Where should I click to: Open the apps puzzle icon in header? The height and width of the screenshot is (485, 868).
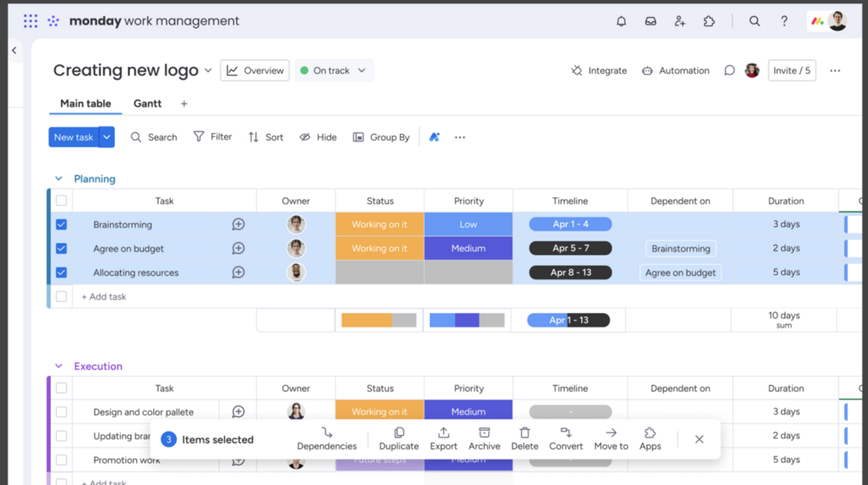pos(709,21)
